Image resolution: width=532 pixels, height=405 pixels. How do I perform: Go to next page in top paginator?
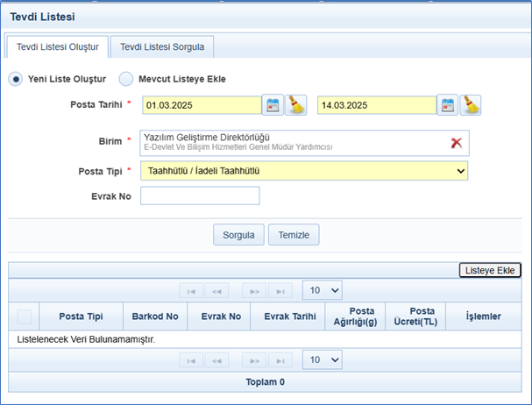click(x=253, y=290)
